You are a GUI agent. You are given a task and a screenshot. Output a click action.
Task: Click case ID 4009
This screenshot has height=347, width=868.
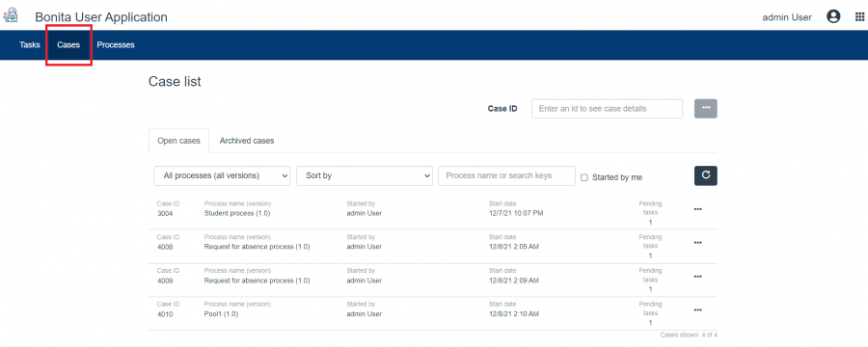165,280
